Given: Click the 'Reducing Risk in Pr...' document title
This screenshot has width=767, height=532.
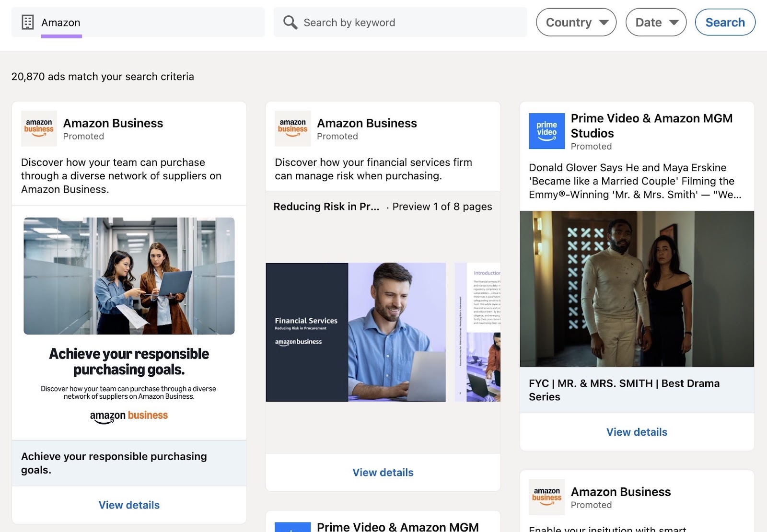Looking at the screenshot, I should pyautogui.click(x=326, y=207).
